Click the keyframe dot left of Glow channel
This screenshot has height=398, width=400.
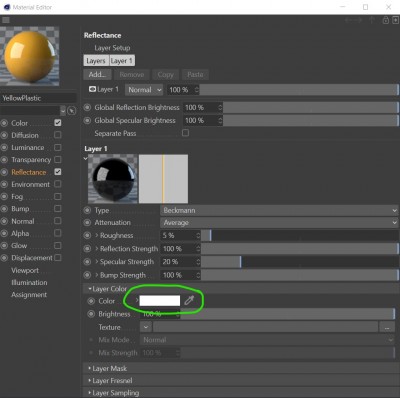[4, 246]
